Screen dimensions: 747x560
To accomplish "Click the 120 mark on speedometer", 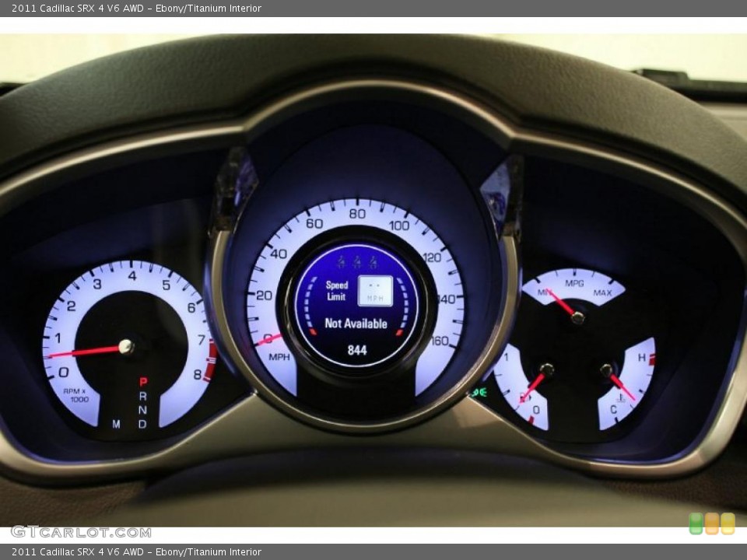I will point(432,257).
